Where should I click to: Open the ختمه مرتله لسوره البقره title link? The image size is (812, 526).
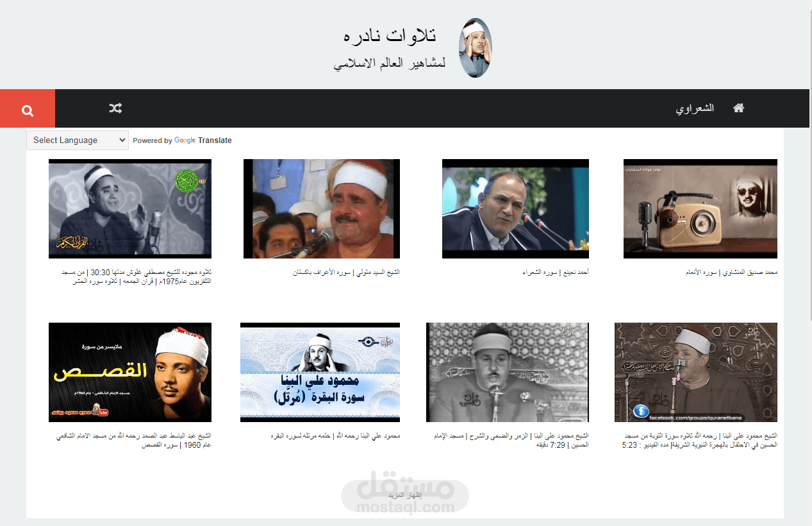[336, 436]
